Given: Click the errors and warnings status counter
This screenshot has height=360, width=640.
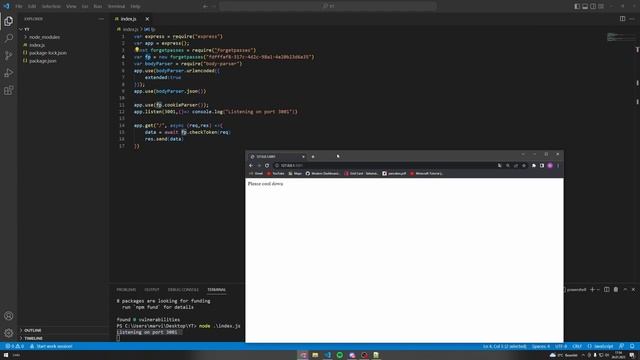Looking at the screenshot, I should [14, 346].
